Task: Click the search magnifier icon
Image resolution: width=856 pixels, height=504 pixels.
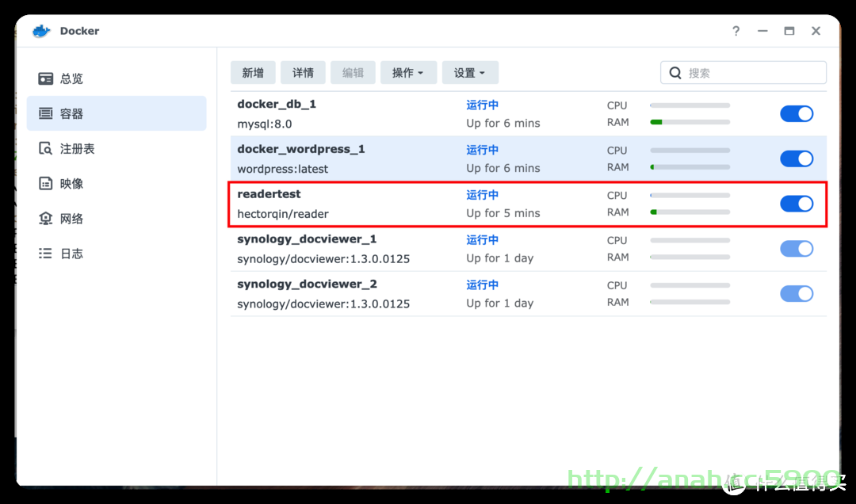Action: (x=675, y=73)
